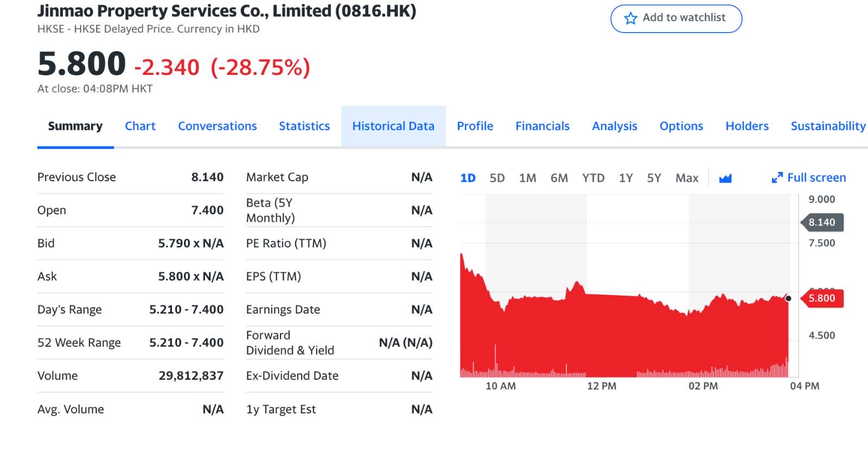View the Holders tab
Screen dimensions: 868x453
tap(747, 126)
